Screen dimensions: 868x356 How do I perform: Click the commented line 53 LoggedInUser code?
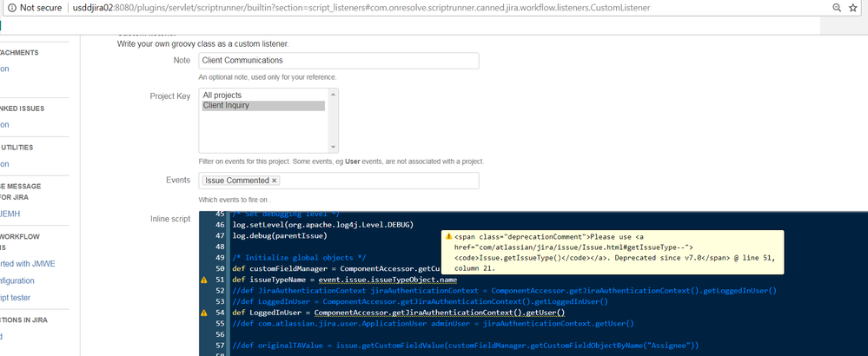[x=421, y=301]
